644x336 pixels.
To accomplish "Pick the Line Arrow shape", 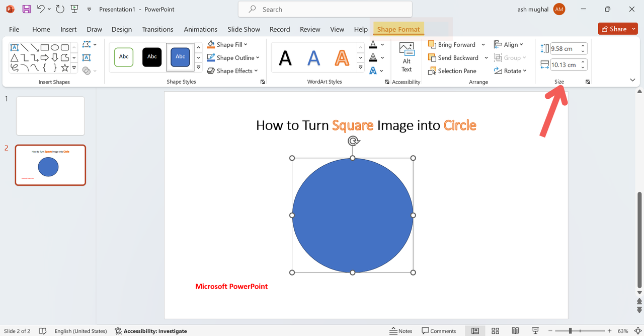I will click(x=35, y=47).
